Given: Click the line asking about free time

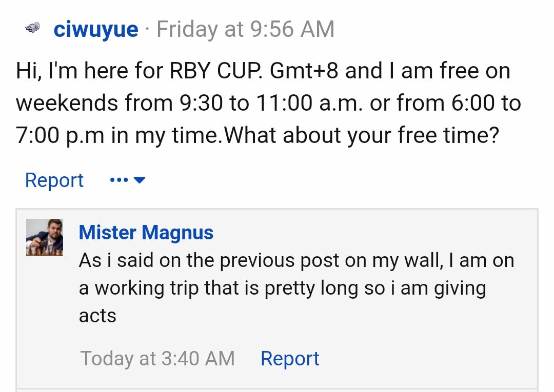Looking at the screenshot, I should (x=258, y=136).
